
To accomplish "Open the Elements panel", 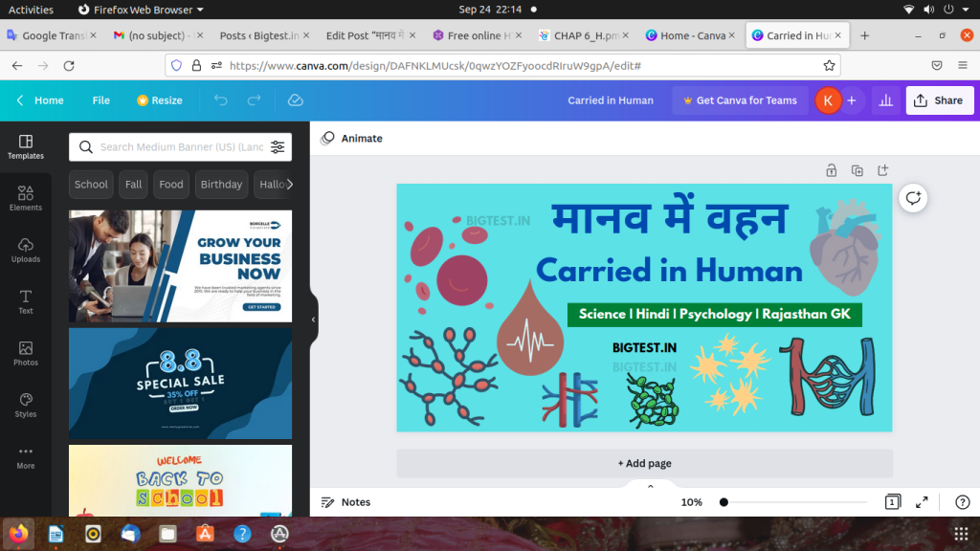I will point(26,199).
